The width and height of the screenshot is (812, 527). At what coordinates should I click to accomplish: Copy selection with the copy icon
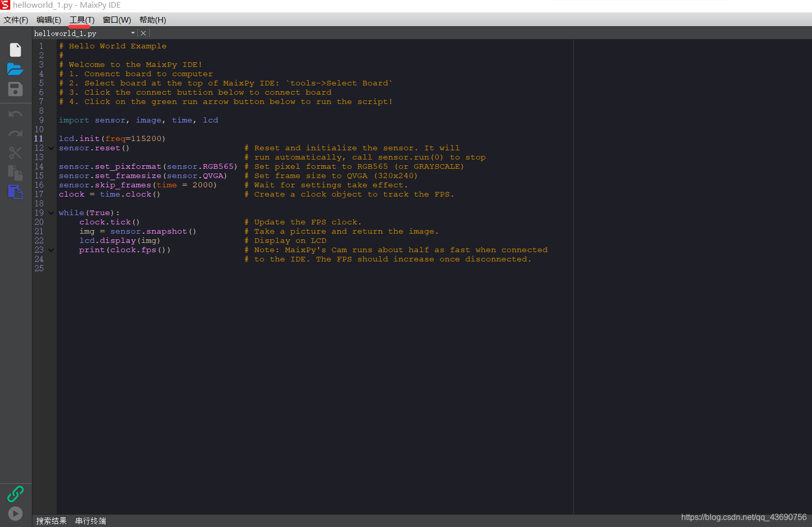[x=15, y=172]
